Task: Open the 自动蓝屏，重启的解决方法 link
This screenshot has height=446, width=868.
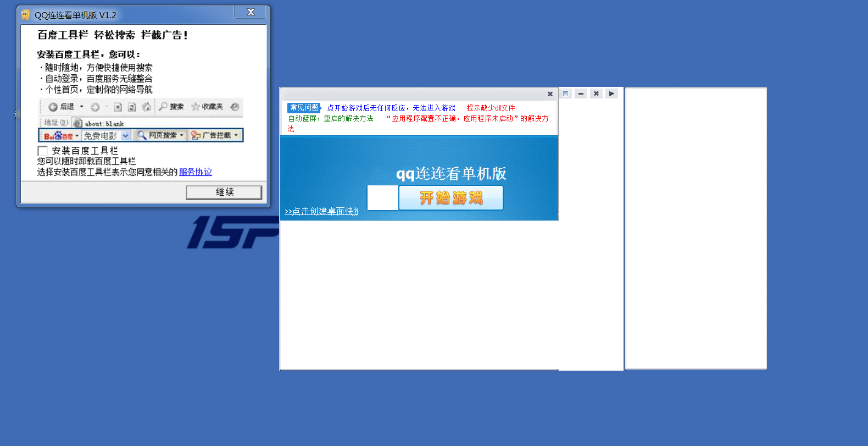Action: click(331, 118)
